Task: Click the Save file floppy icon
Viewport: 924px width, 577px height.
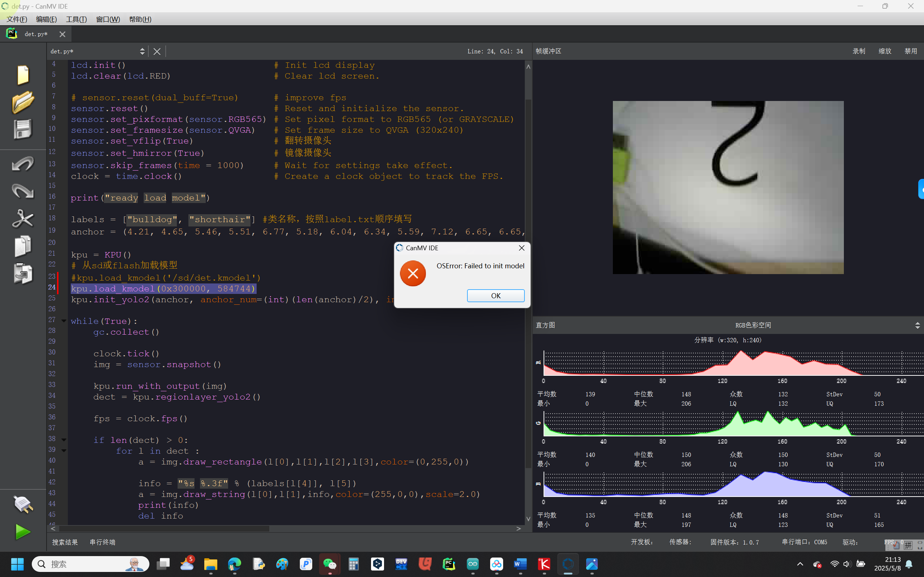Action: point(23,129)
